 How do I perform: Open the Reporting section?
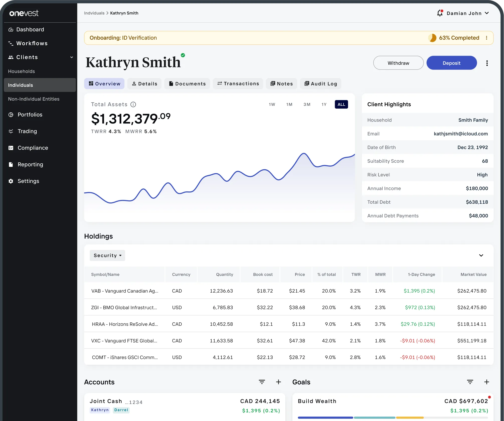(30, 164)
